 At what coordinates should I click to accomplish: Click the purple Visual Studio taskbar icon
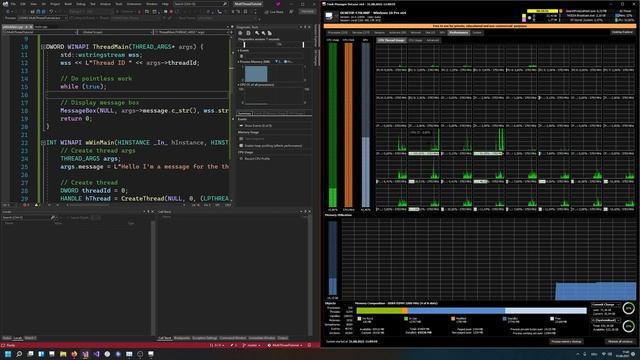tap(96, 354)
